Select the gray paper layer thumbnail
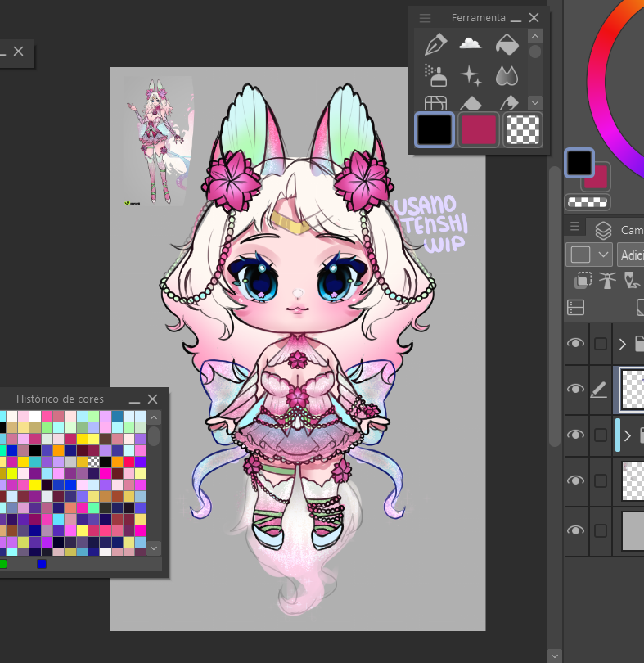This screenshot has width=644, height=663. pyautogui.click(x=633, y=530)
